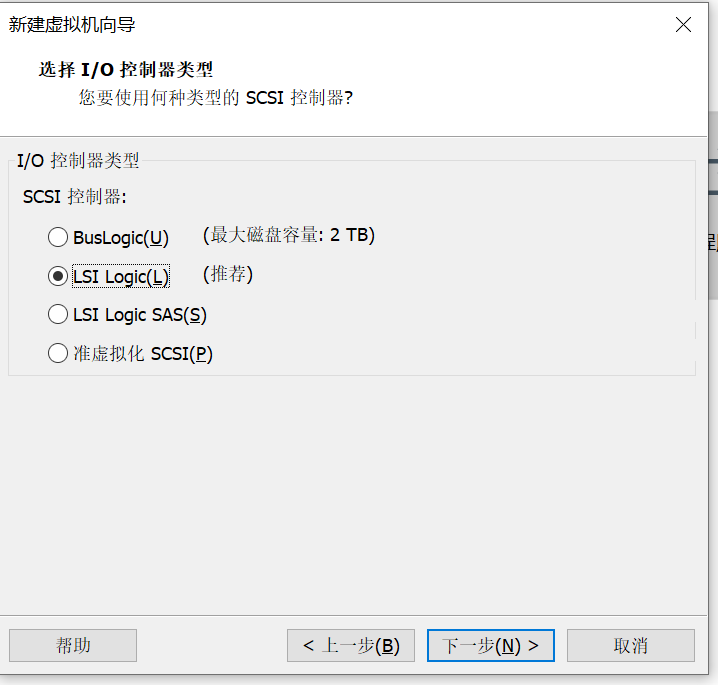This screenshot has height=685, width=718.
Task: Open help via 帮助 button
Action: click(x=73, y=646)
